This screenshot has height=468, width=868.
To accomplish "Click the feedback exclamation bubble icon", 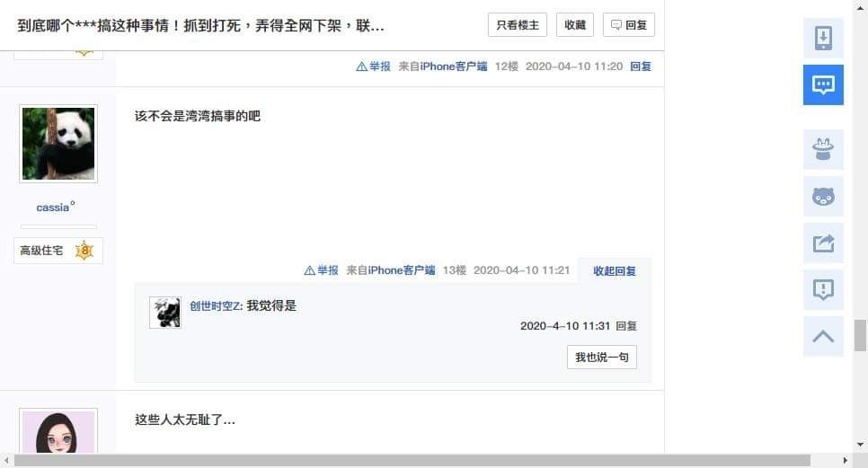I will coord(823,289).
